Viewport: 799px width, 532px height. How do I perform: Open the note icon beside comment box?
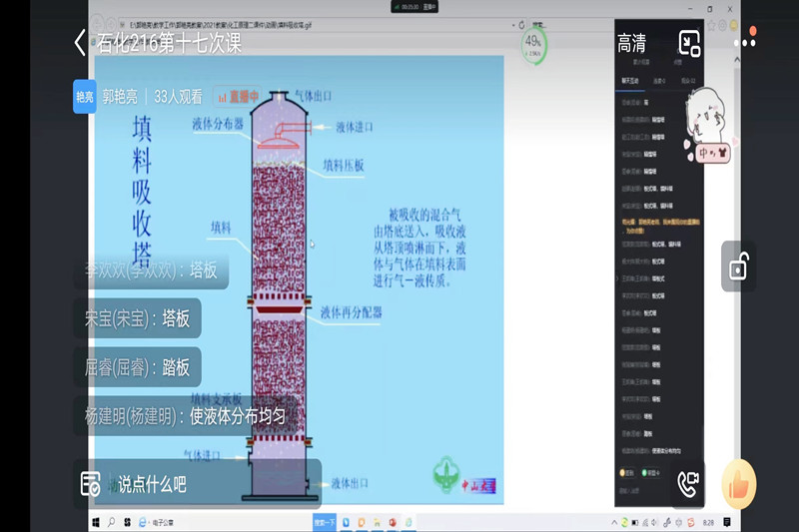[x=91, y=484]
